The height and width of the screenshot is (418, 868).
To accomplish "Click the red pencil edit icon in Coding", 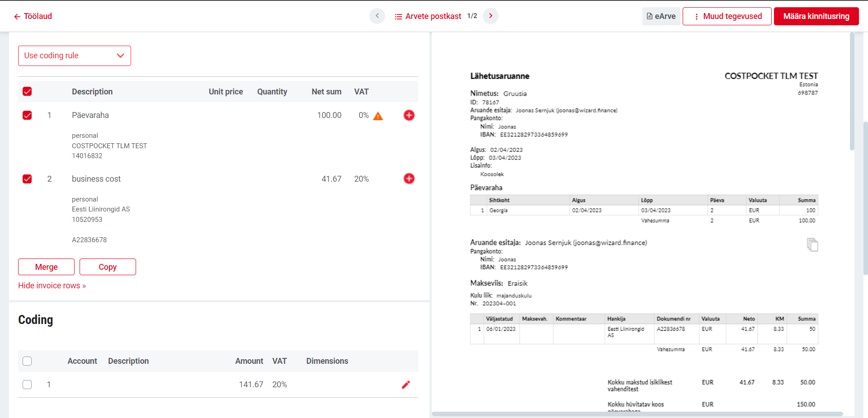I will click(x=406, y=385).
